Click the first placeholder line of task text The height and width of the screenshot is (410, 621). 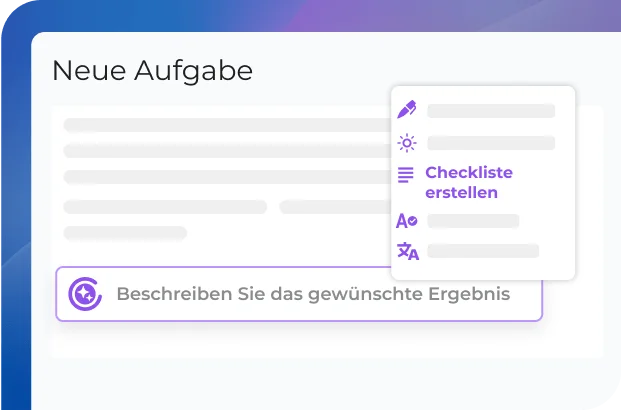point(226,125)
